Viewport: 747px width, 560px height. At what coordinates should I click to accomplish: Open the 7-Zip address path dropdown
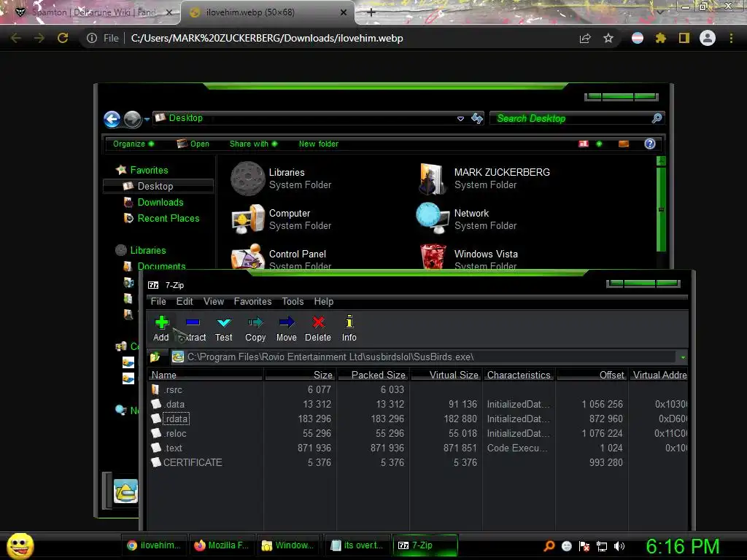(x=683, y=357)
